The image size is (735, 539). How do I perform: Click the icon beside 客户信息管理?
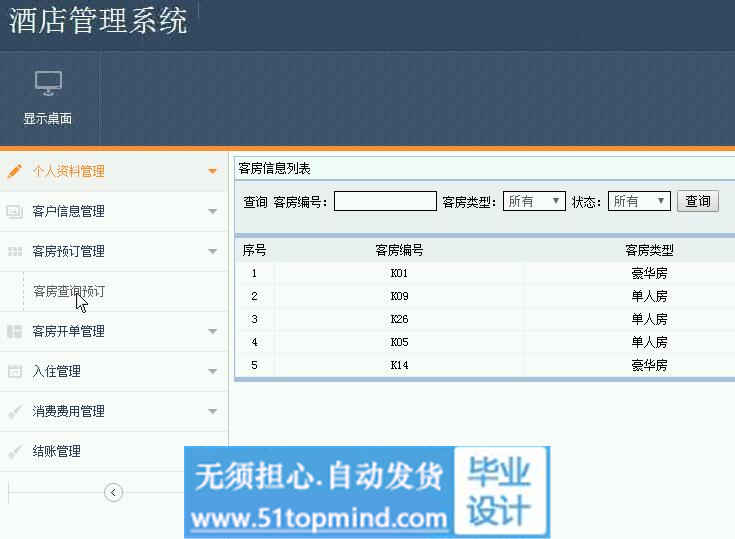15,211
